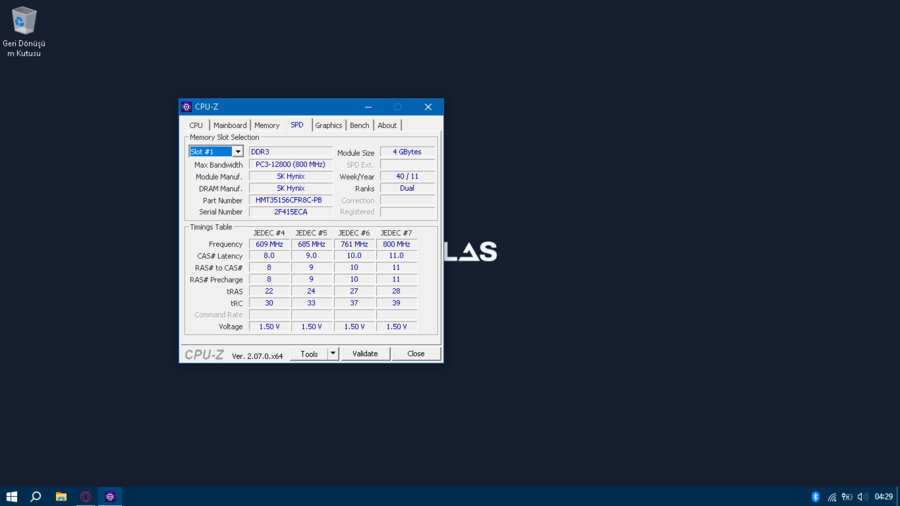Click CAS# Latency 11.0 cell
The width and height of the screenshot is (900, 506).
[x=396, y=256]
